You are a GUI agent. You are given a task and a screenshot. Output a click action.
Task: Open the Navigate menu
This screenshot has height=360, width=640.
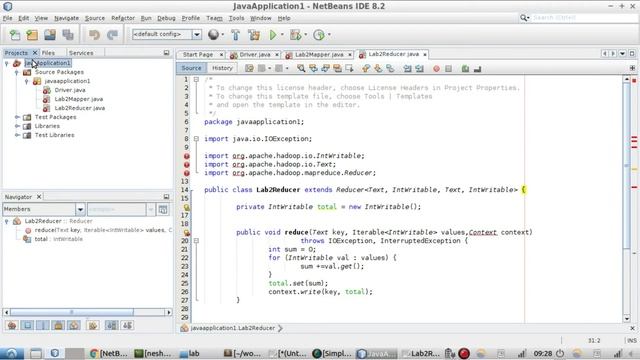tap(67, 18)
